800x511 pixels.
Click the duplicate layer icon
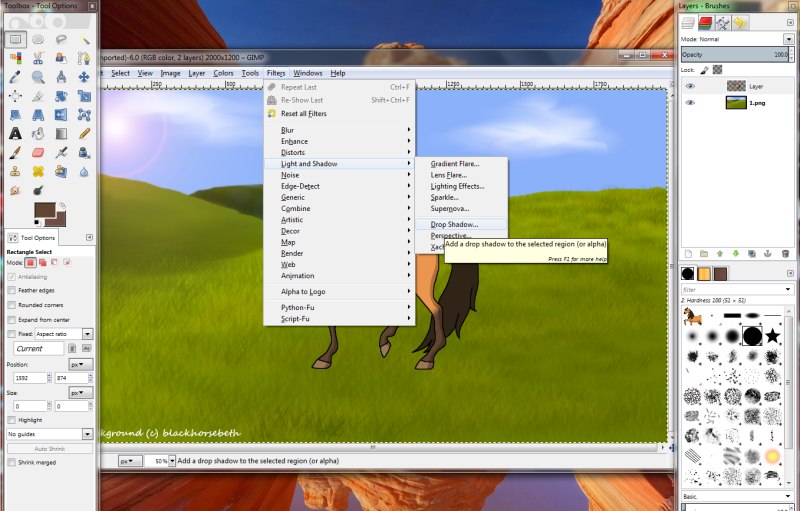tap(752, 253)
